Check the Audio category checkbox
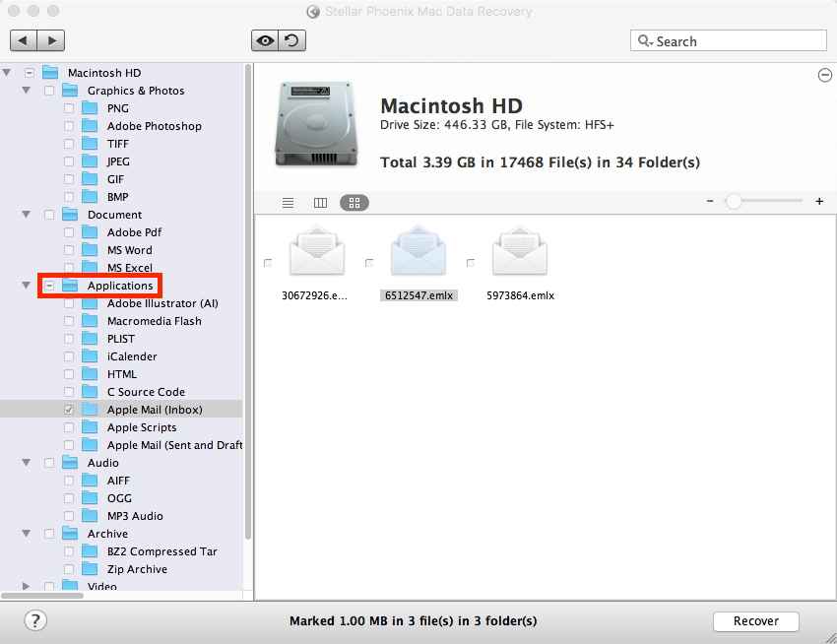837x644 pixels. (x=49, y=463)
